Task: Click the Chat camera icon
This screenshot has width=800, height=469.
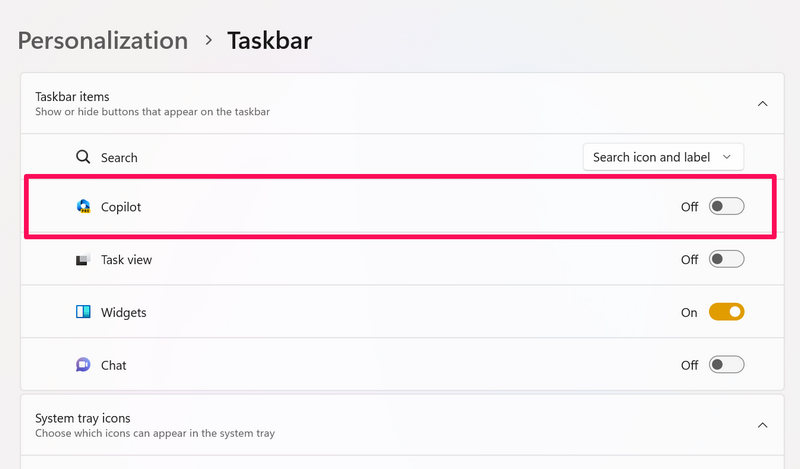Action: coord(84,365)
